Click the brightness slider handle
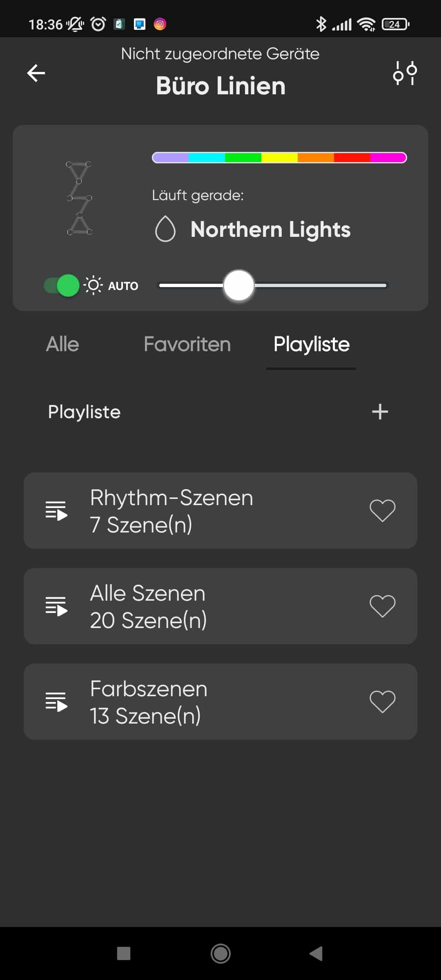The width and height of the screenshot is (441, 980). click(x=239, y=285)
